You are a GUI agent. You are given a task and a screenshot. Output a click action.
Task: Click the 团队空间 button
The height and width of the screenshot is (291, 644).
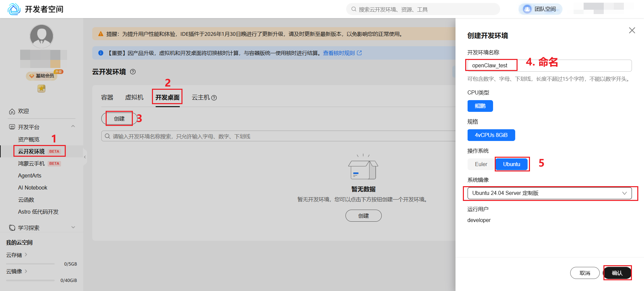point(540,9)
